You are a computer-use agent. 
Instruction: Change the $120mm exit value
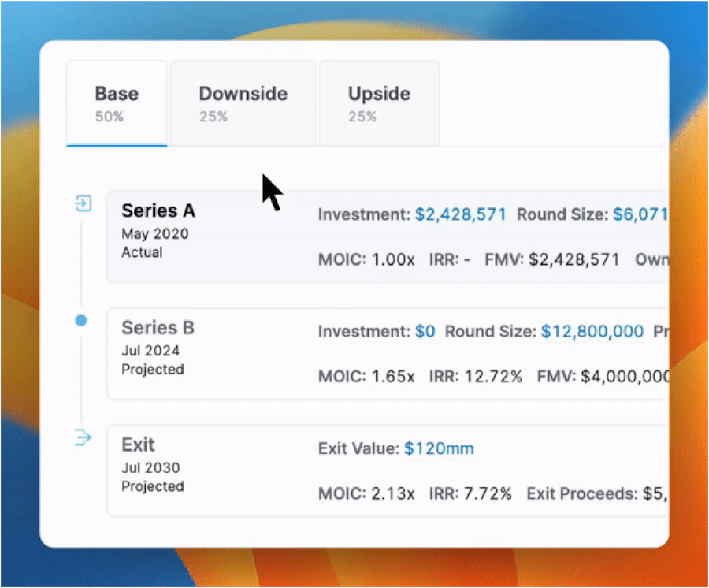point(439,448)
